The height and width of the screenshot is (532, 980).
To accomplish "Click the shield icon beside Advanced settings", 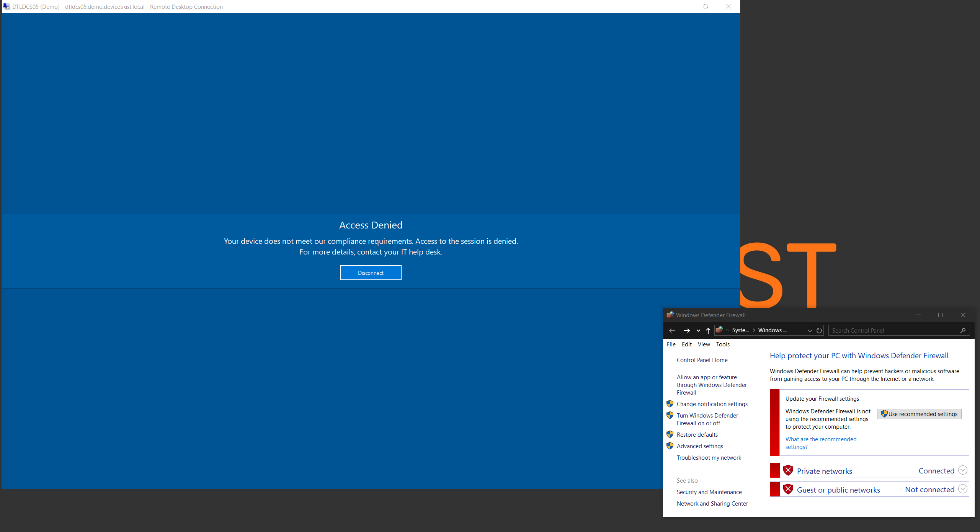I will coord(670,446).
